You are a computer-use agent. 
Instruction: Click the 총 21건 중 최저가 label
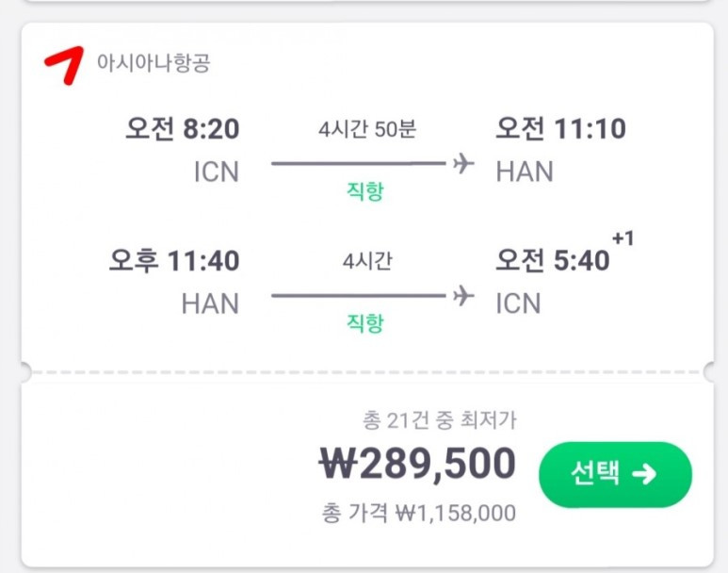point(439,419)
